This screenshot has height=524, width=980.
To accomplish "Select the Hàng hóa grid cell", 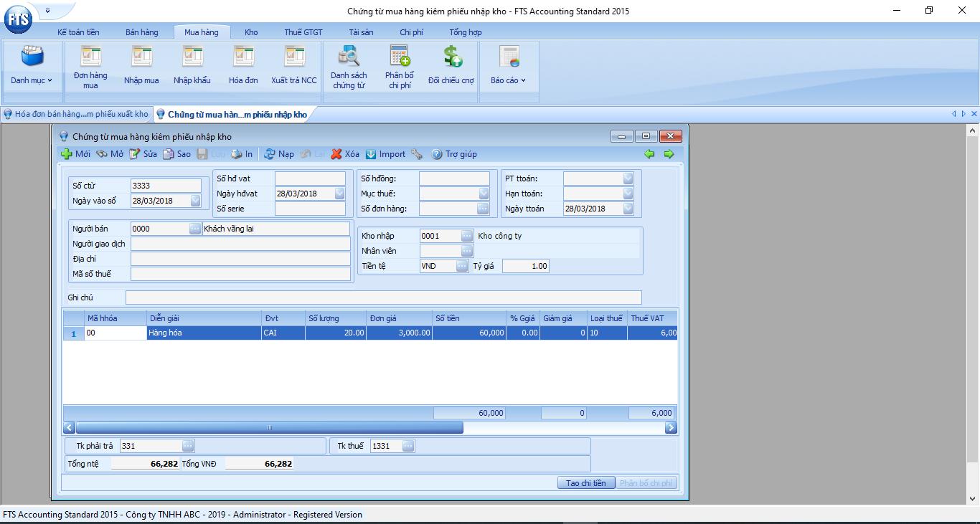I will click(204, 333).
